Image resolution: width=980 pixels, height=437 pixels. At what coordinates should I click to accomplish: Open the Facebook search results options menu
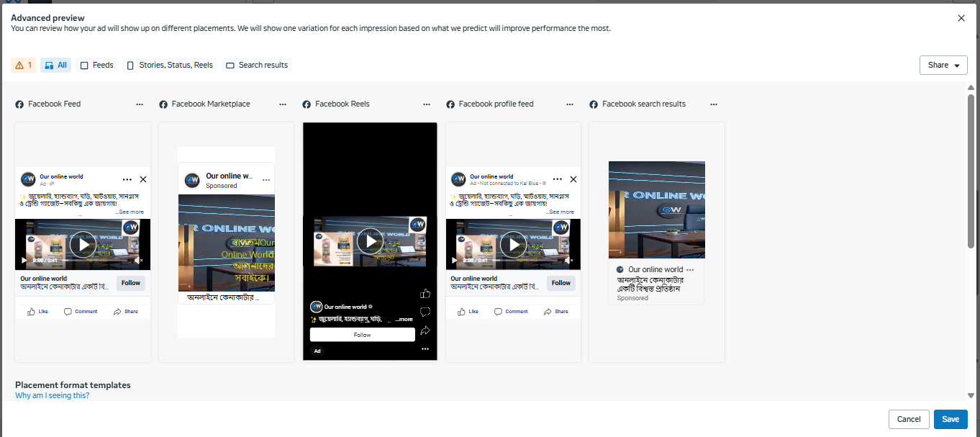tap(714, 104)
